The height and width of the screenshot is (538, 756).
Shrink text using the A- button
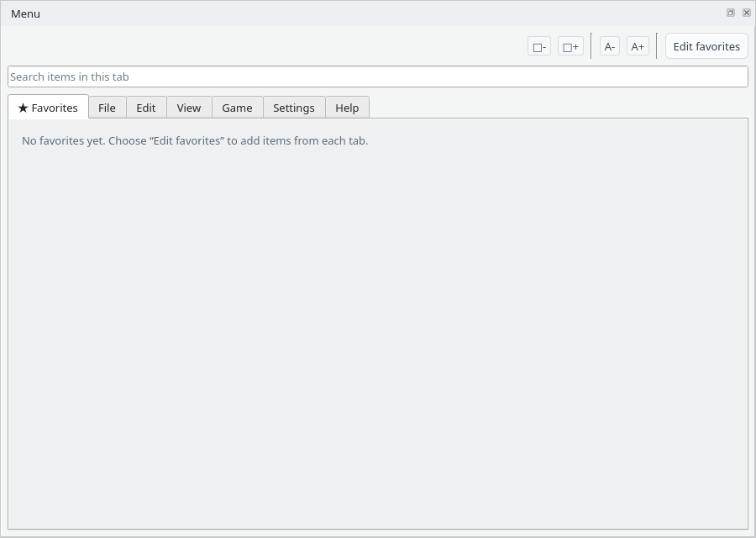pos(610,46)
